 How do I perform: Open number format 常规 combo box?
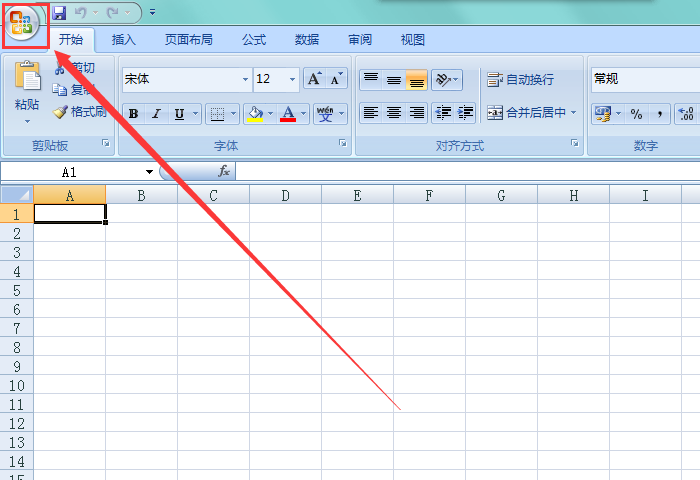click(x=646, y=79)
